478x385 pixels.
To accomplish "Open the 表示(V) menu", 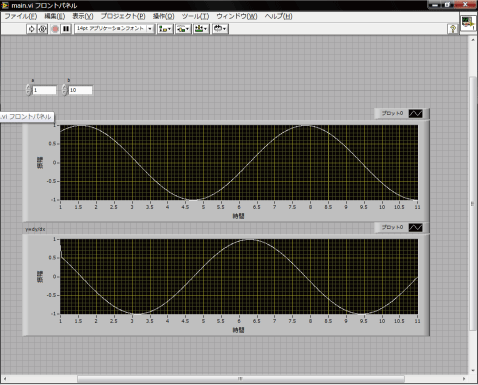I will pyautogui.click(x=83, y=16).
